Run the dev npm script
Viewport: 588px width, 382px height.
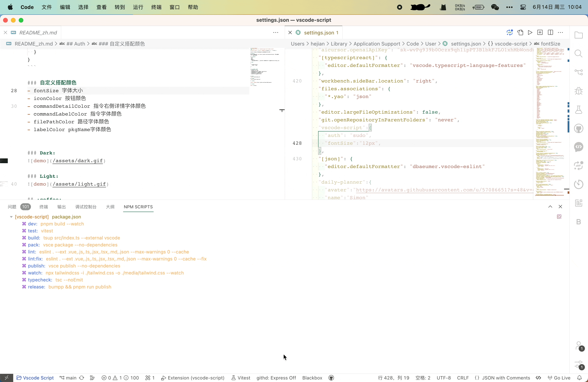[x=53, y=224]
